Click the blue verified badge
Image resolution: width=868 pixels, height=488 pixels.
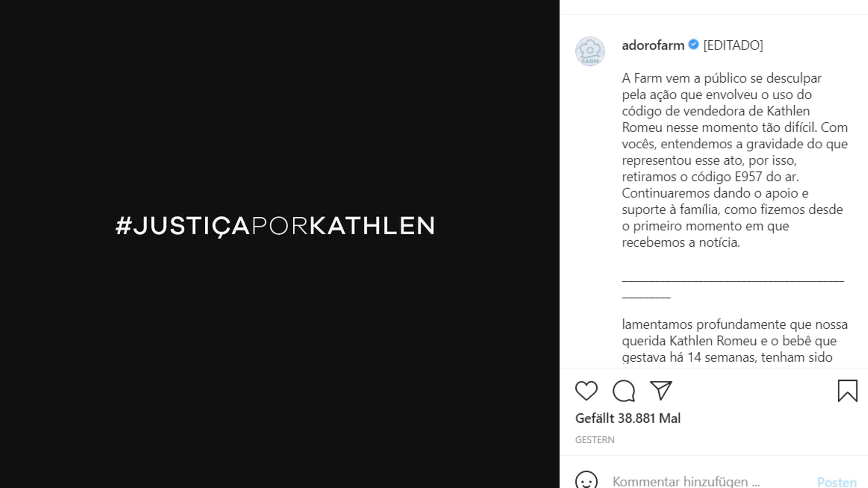(x=693, y=45)
